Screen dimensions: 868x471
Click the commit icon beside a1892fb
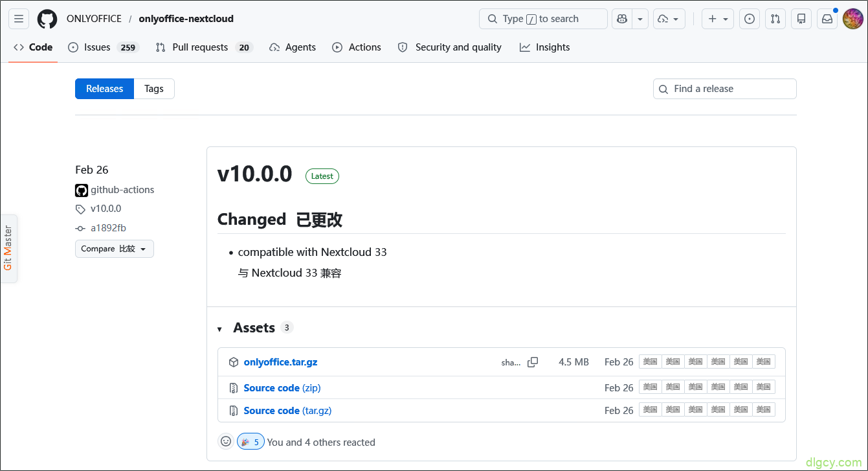pyautogui.click(x=80, y=228)
